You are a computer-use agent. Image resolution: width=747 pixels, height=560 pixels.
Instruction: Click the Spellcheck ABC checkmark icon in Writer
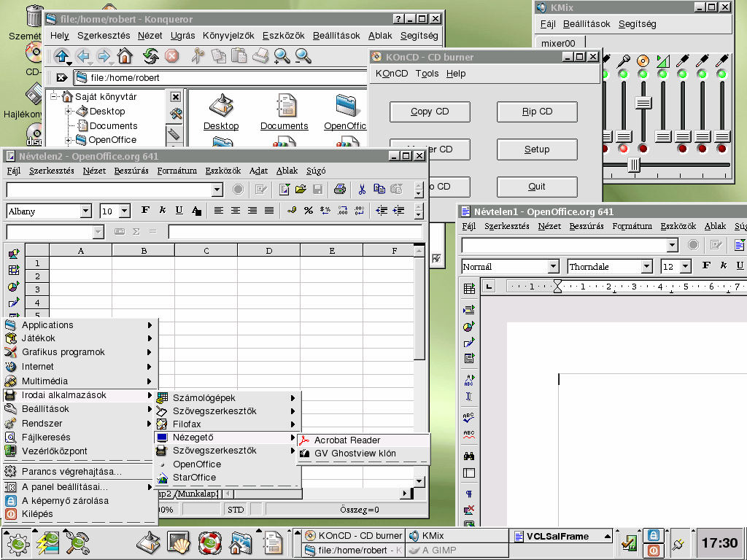click(469, 417)
